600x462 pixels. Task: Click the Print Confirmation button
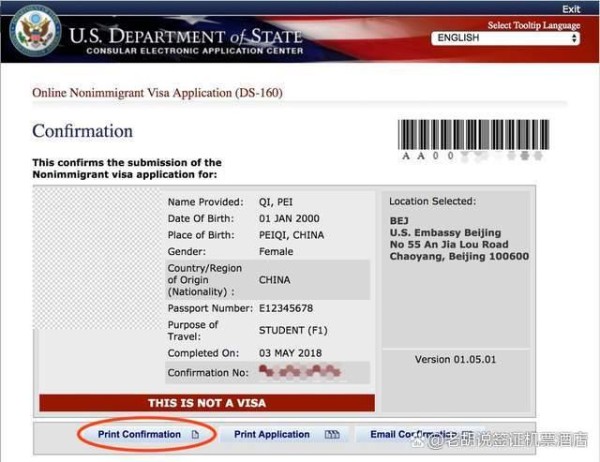148,434
